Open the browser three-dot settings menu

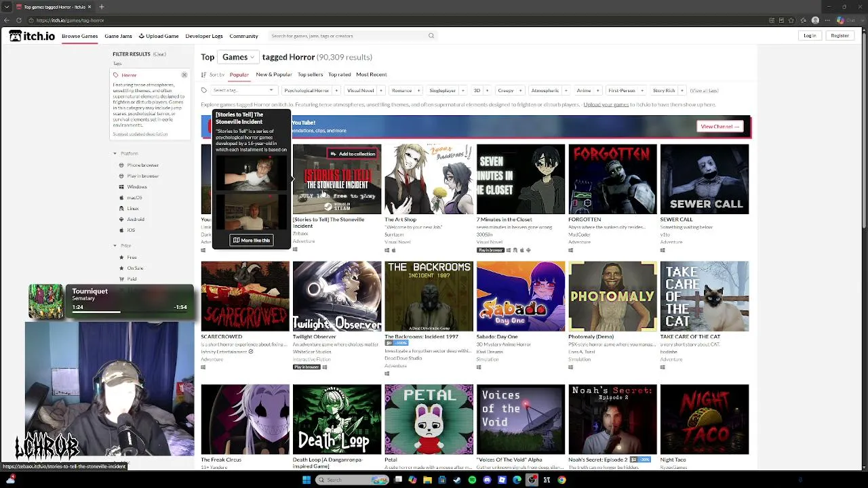(x=828, y=20)
